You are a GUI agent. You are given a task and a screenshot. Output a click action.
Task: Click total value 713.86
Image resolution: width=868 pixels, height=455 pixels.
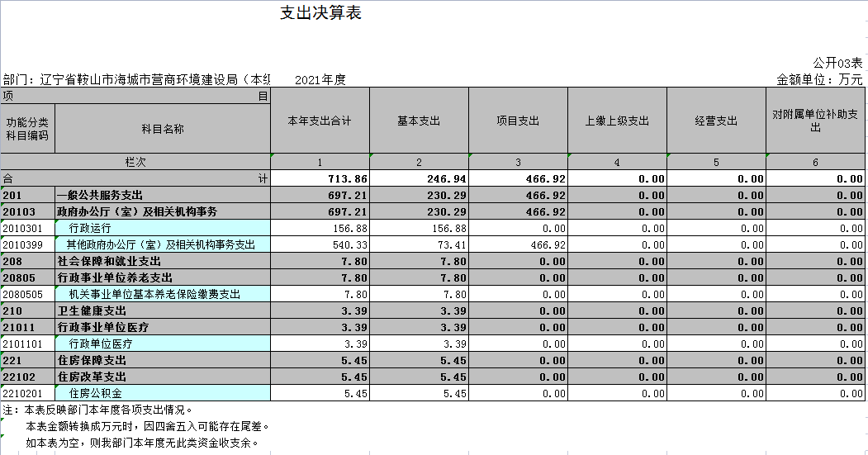coord(320,178)
